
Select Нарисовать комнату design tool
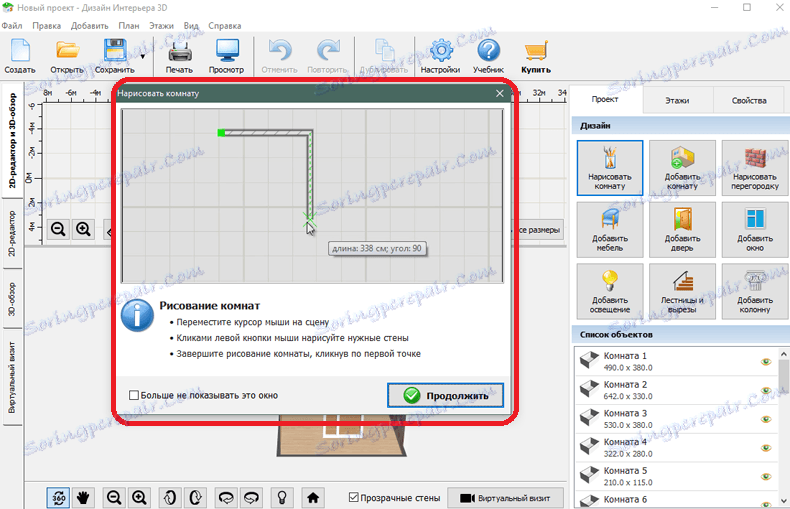(x=610, y=168)
